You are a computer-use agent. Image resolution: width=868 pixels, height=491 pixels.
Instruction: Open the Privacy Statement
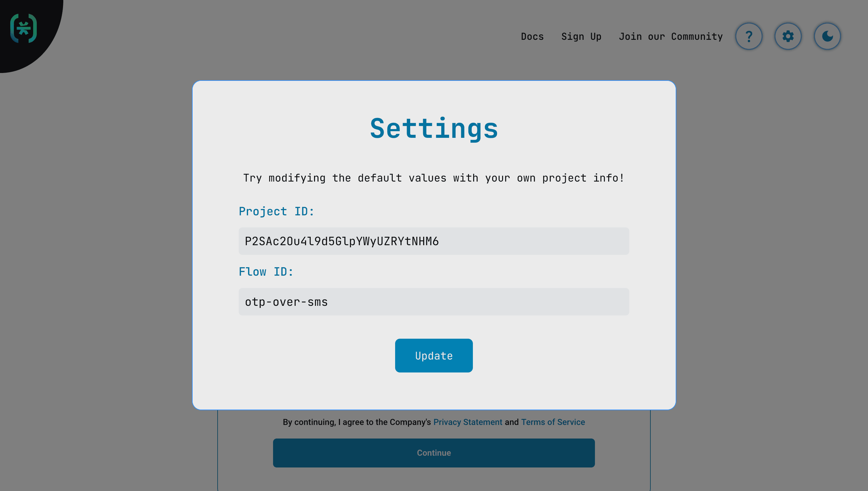tap(468, 422)
